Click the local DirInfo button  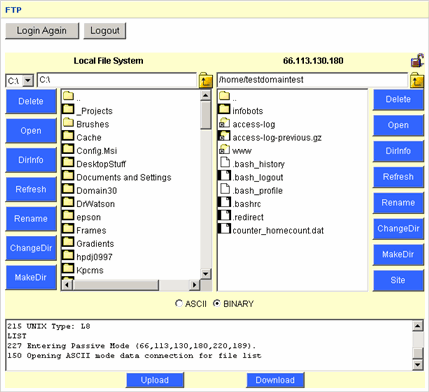pos(31,160)
